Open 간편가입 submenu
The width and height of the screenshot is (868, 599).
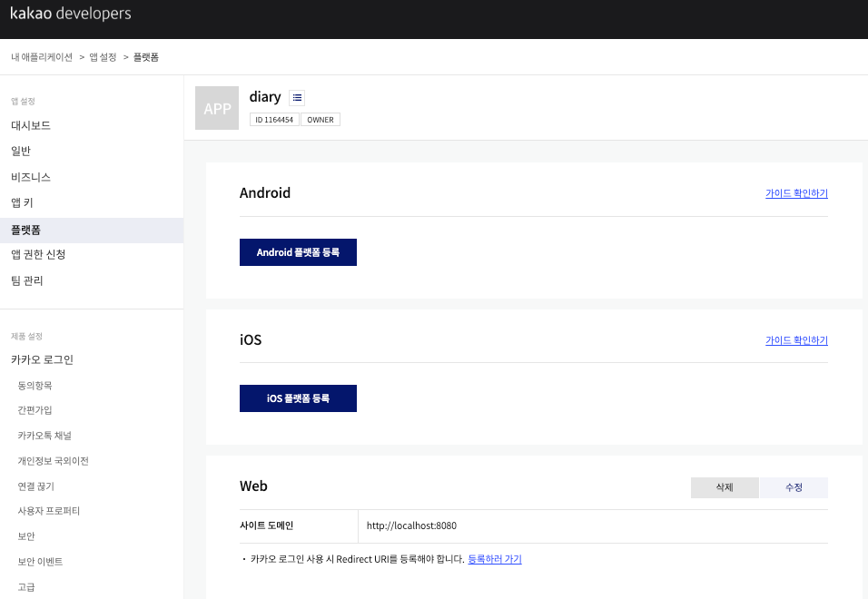click(x=35, y=410)
